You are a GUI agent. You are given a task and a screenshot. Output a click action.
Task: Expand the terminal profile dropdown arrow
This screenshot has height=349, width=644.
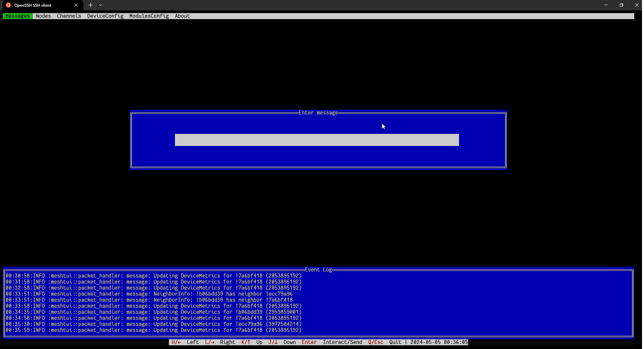(x=100, y=5)
